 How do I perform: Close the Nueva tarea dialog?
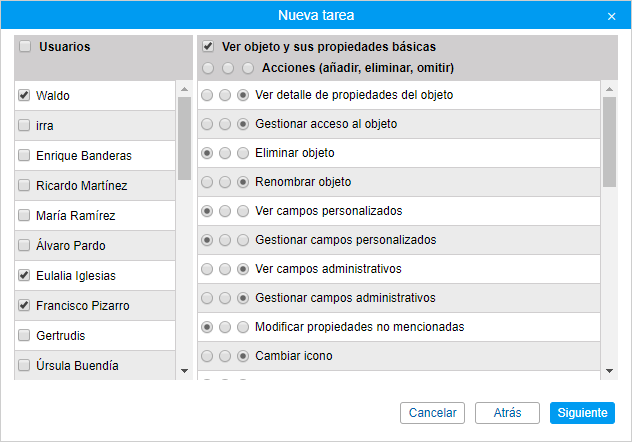[x=611, y=16]
